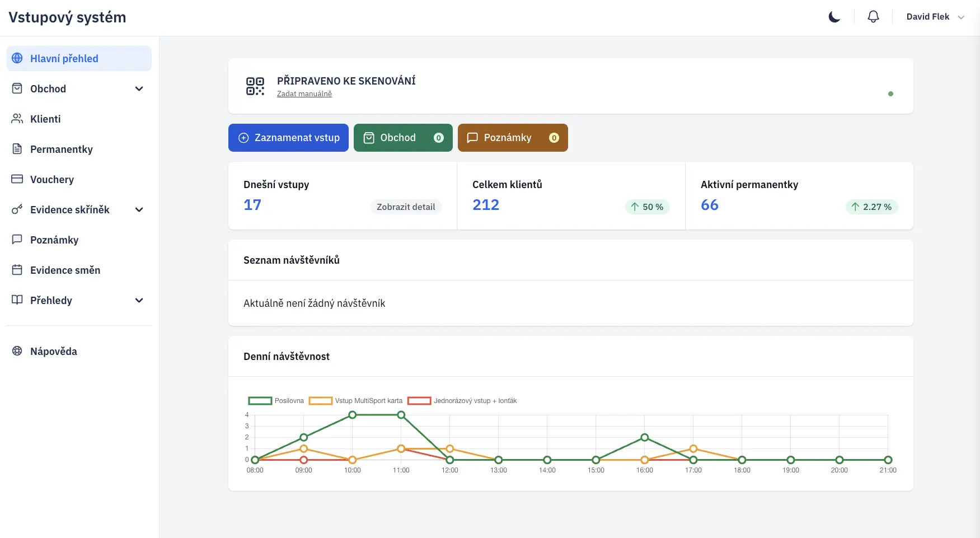Click the Zaznamenat vstup button
Viewport: 980px width, 538px height.
point(288,137)
